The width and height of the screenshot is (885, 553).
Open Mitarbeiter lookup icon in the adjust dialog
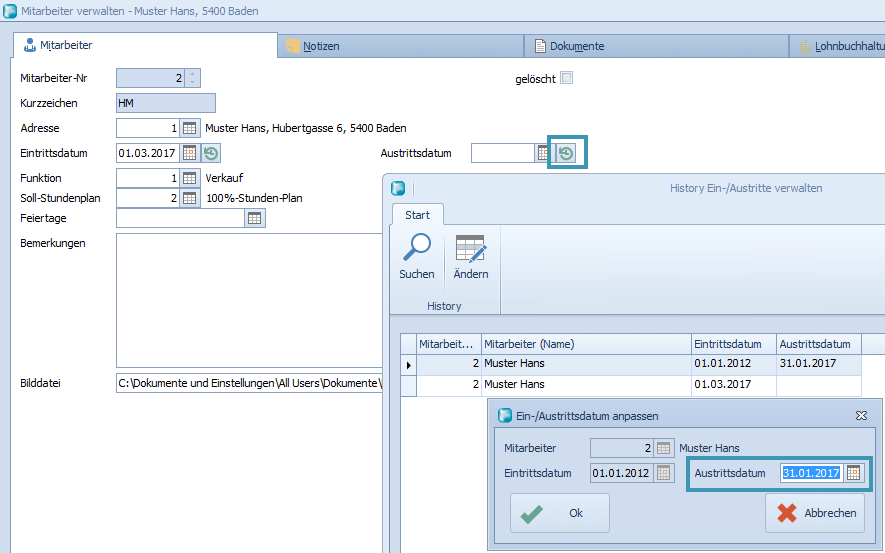pos(664,448)
